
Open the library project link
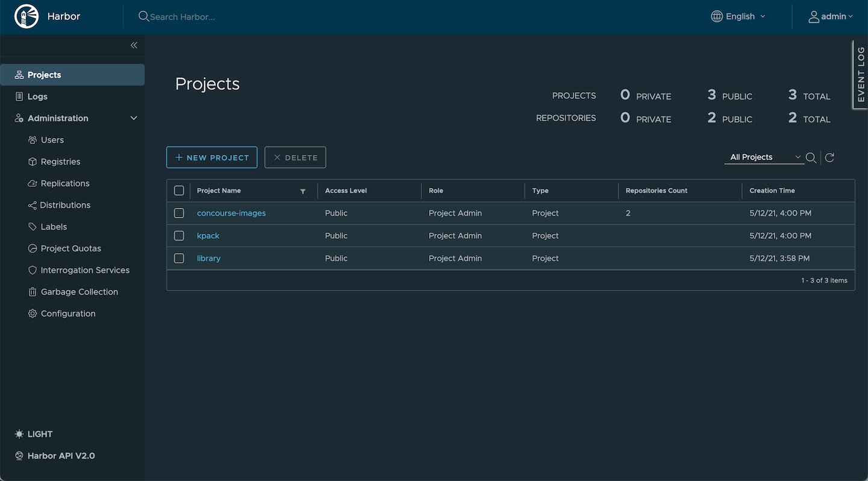pyautogui.click(x=209, y=258)
